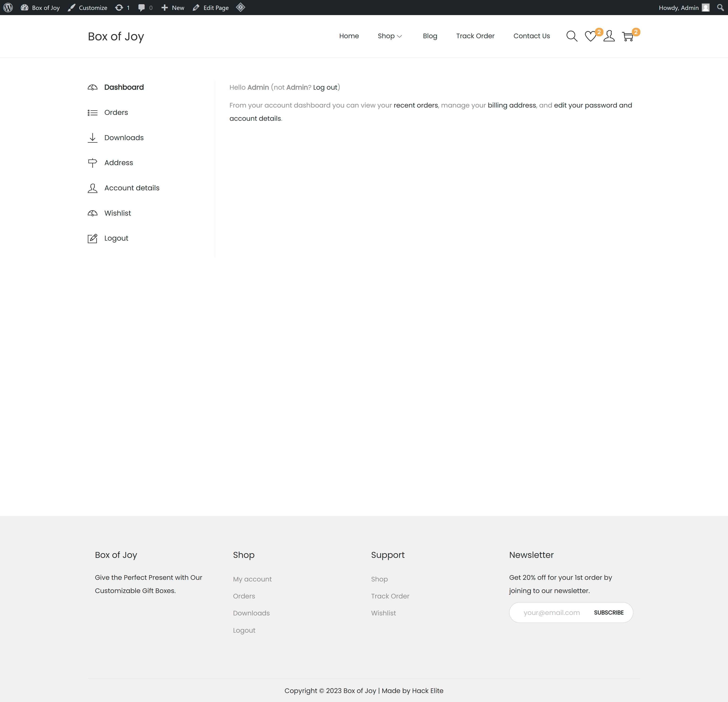Click the comments bubble icon in admin bar
Viewport: 728px width, 702px height.
pyautogui.click(x=142, y=7)
